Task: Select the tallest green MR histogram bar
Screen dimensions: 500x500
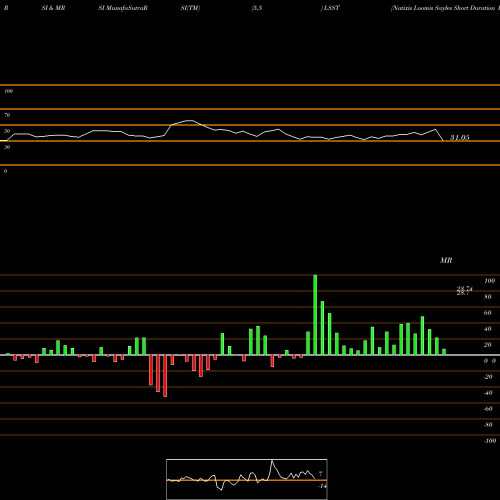Action: [315, 315]
